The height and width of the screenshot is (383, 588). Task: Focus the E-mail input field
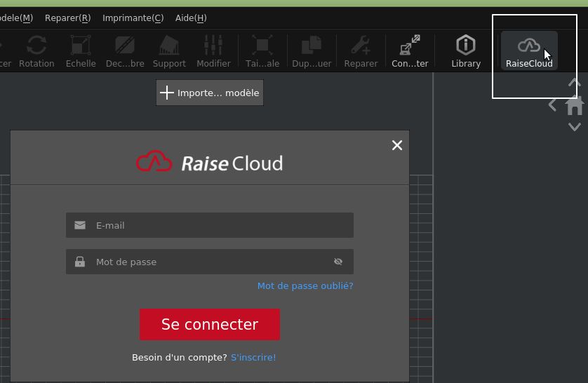pyautogui.click(x=210, y=225)
